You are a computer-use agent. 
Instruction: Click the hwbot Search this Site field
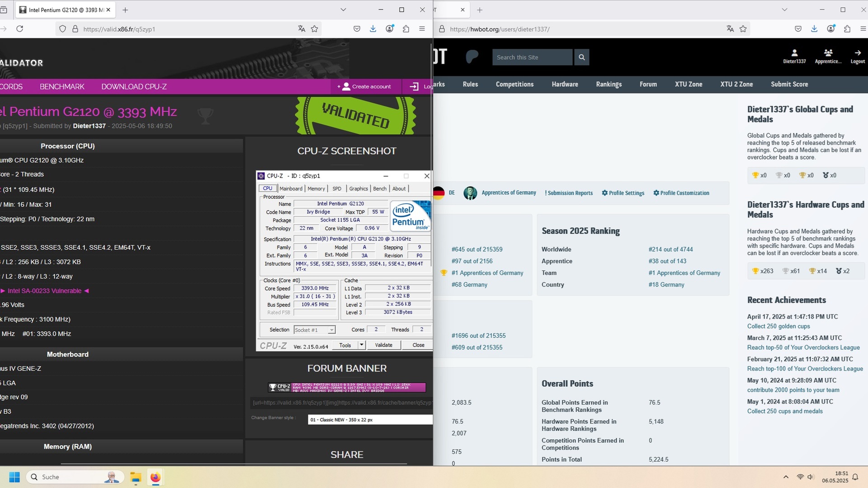click(532, 57)
